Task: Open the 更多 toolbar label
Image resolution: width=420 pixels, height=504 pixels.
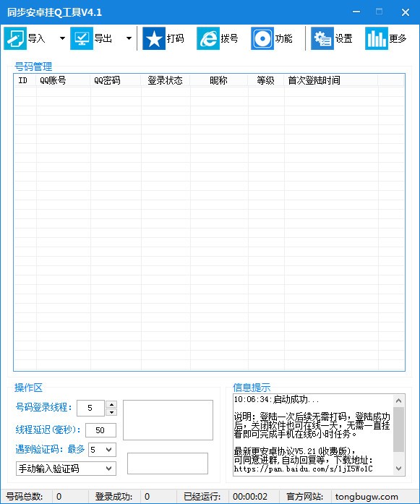Action: click(x=398, y=38)
